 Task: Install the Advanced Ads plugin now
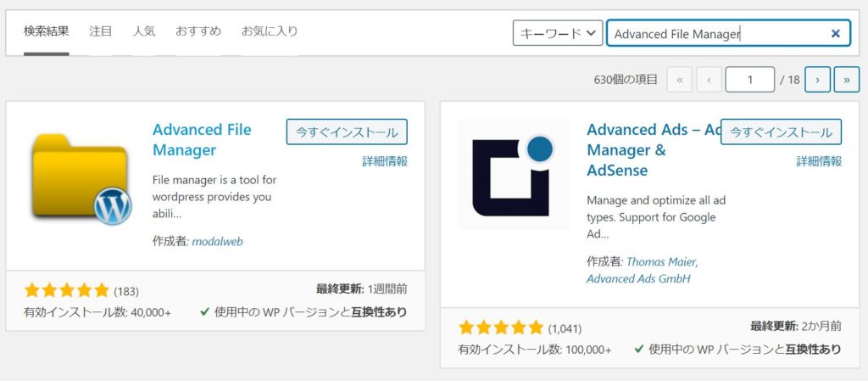click(781, 132)
